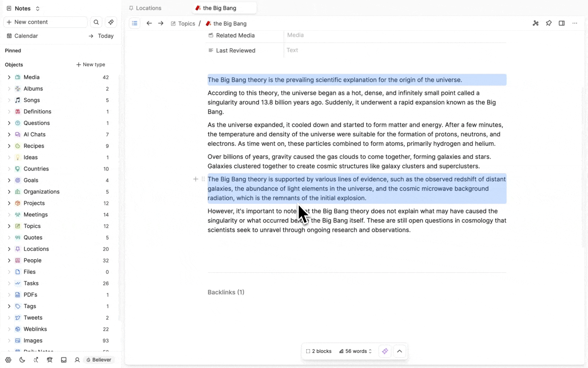Expand the Media objects list

tap(9, 77)
